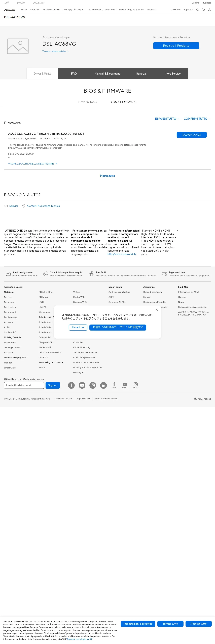Switch to the Driver & Tools sub-tab
Screen dimensions: 215x644
point(87,102)
